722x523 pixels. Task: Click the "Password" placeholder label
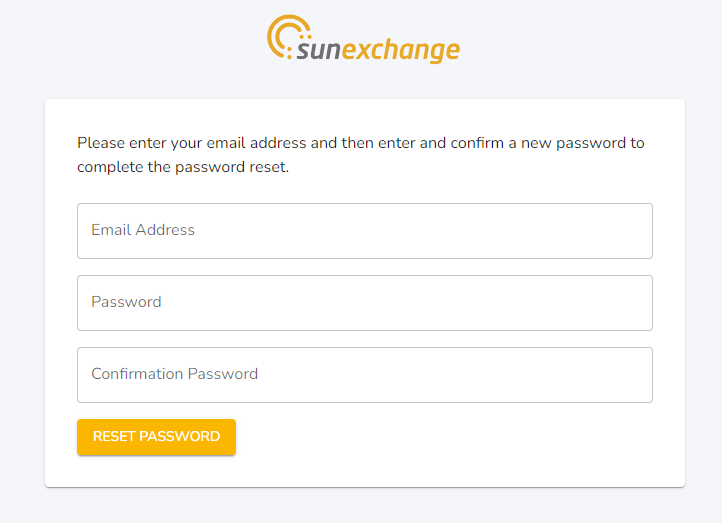pyautogui.click(x=126, y=302)
